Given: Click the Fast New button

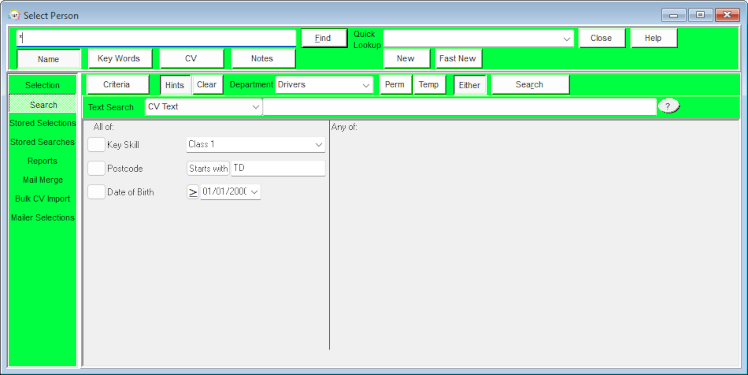Looking at the screenshot, I should 458,59.
